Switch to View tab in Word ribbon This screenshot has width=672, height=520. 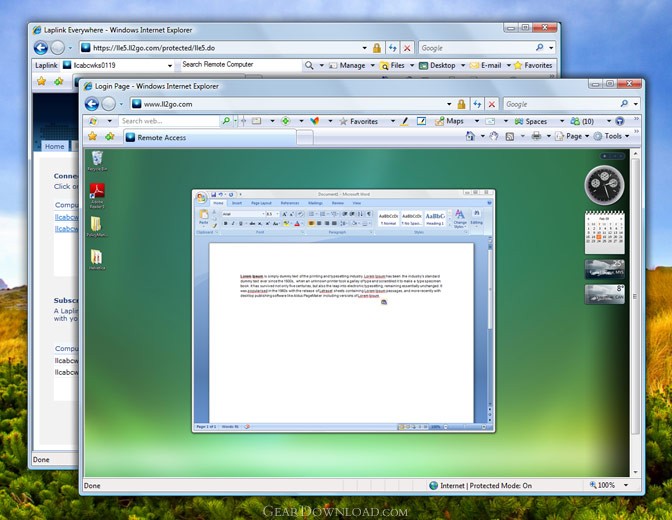point(356,203)
